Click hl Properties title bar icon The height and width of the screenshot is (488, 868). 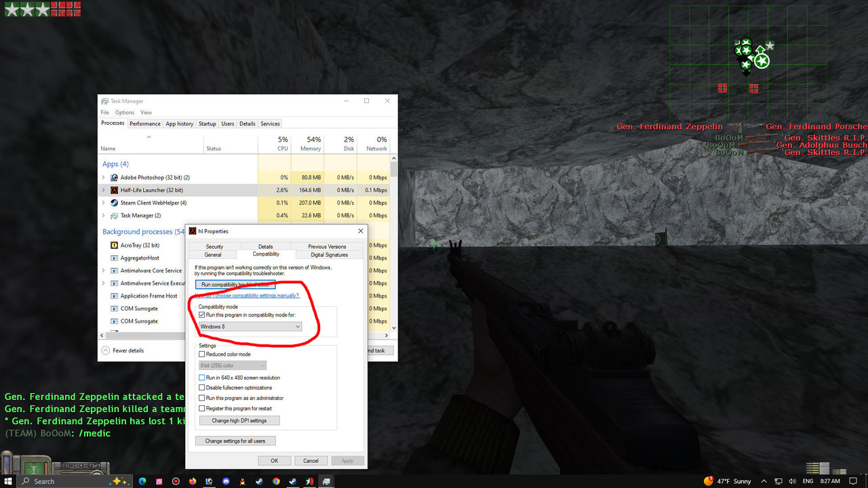pos(193,231)
